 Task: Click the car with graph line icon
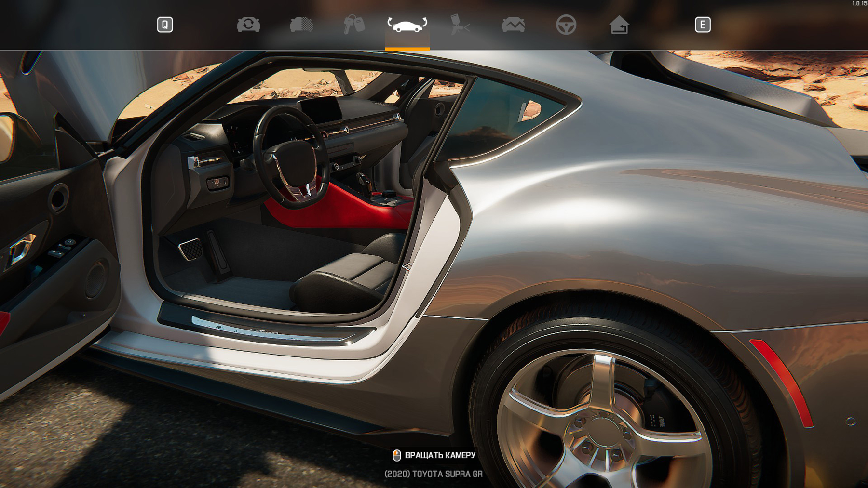click(x=513, y=25)
